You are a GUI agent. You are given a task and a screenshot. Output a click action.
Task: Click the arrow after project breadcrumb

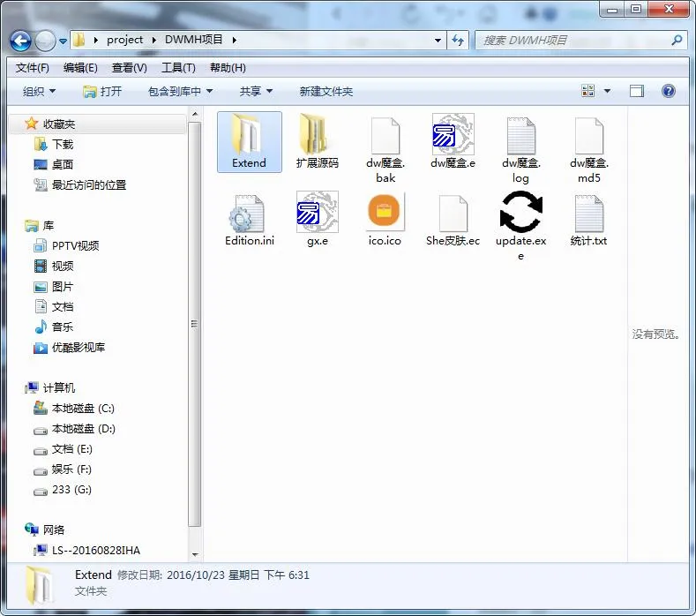153,40
